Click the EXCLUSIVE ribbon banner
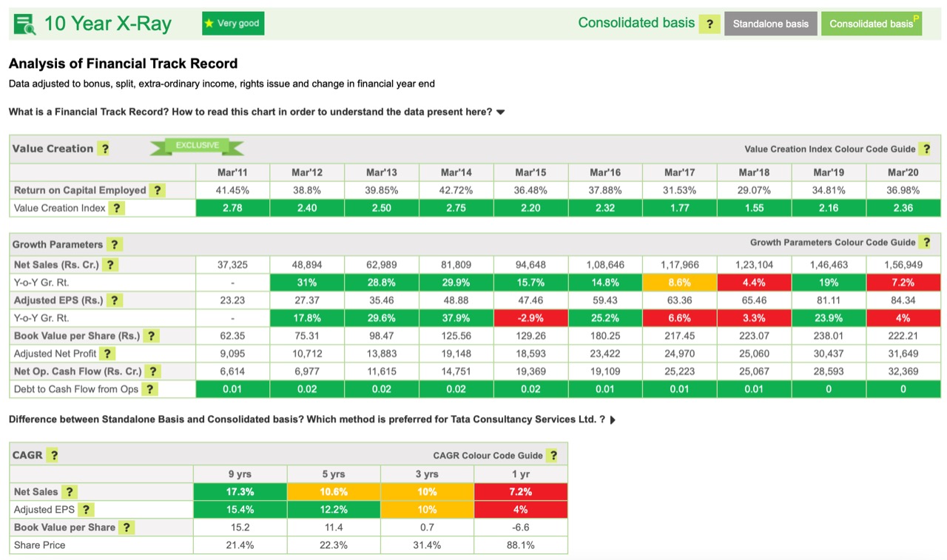Image resolution: width=947 pixels, height=560 pixels. pyautogui.click(x=196, y=147)
